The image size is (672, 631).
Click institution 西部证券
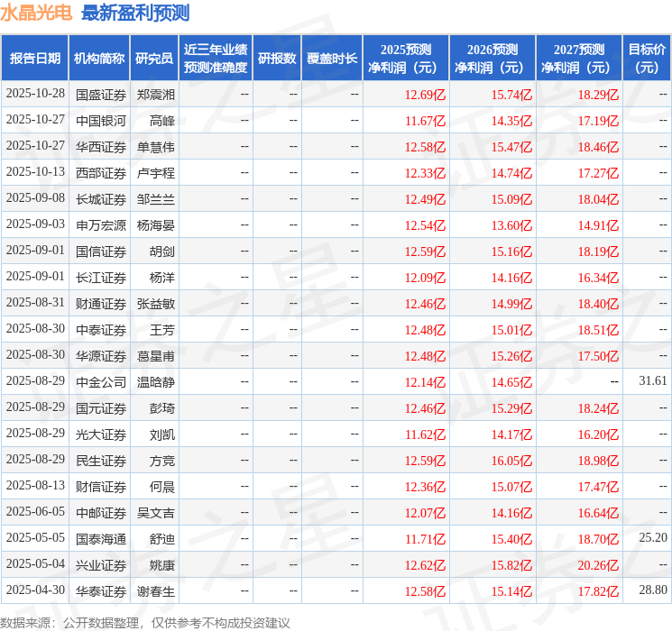pos(101,173)
